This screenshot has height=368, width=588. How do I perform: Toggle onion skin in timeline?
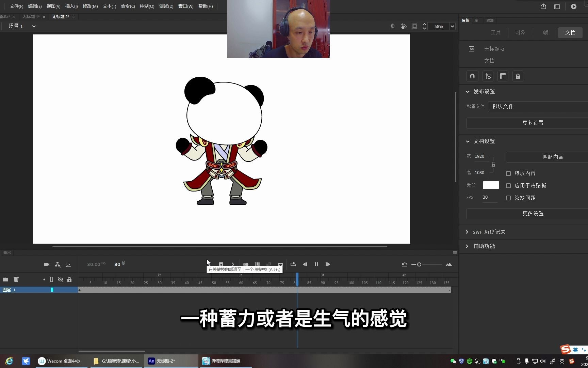pyautogui.click(x=246, y=264)
